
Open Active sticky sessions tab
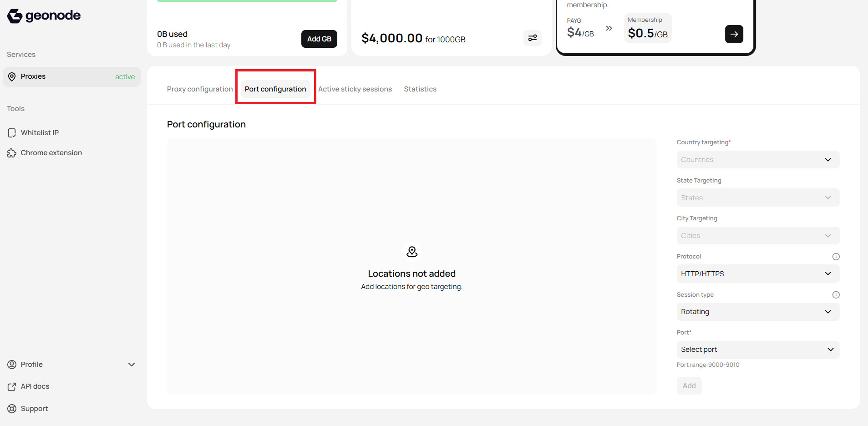pyautogui.click(x=355, y=89)
